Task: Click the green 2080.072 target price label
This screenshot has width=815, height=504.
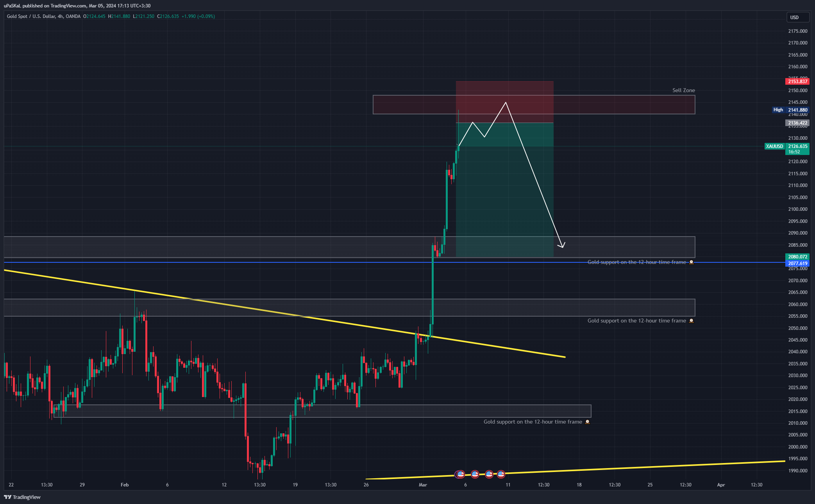Action: [797, 257]
